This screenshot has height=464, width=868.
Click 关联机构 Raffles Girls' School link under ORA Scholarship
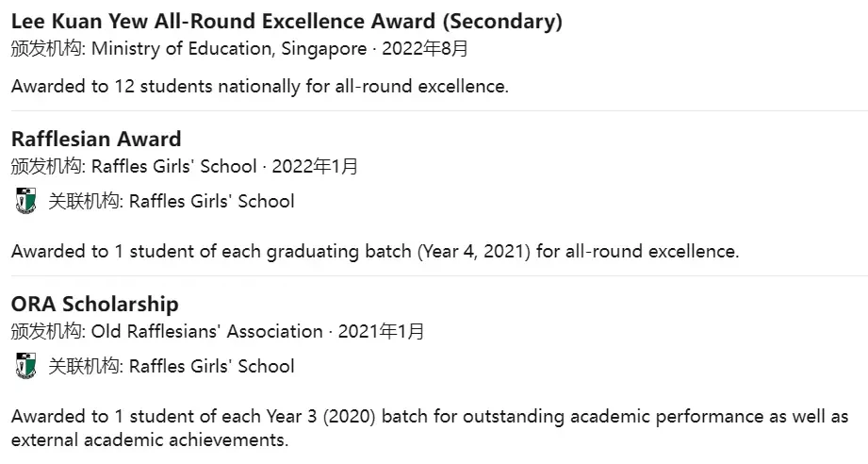click(x=172, y=366)
